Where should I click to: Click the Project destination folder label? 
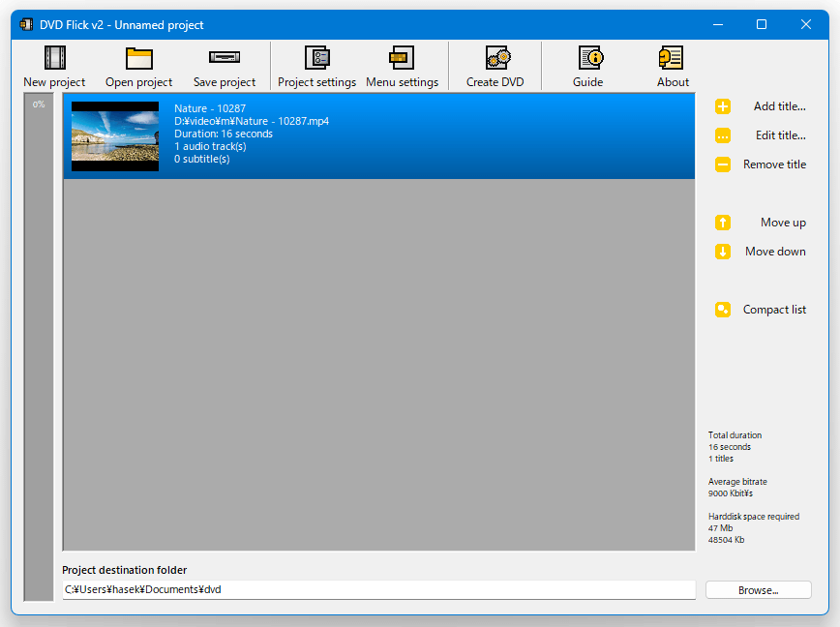[124, 570]
